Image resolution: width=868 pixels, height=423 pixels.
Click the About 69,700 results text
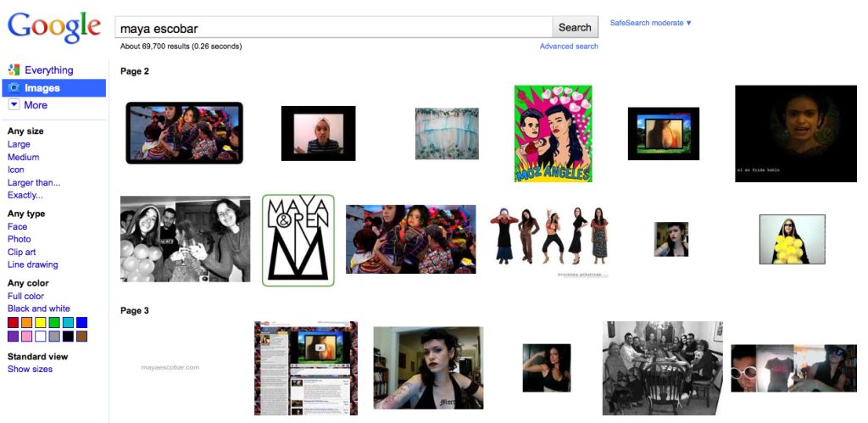[181, 47]
